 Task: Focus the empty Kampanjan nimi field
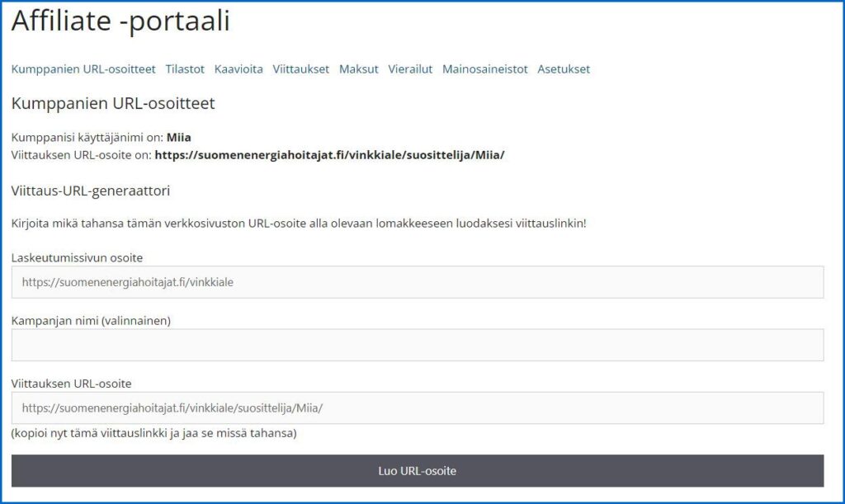click(418, 345)
